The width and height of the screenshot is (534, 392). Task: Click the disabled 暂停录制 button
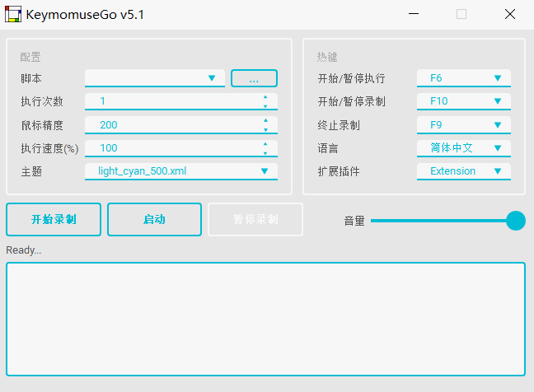coord(255,220)
